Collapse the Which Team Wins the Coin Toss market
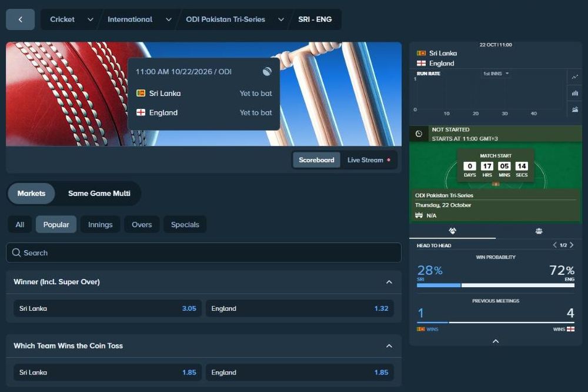Viewport: 588px width, 392px height. pos(389,346)
